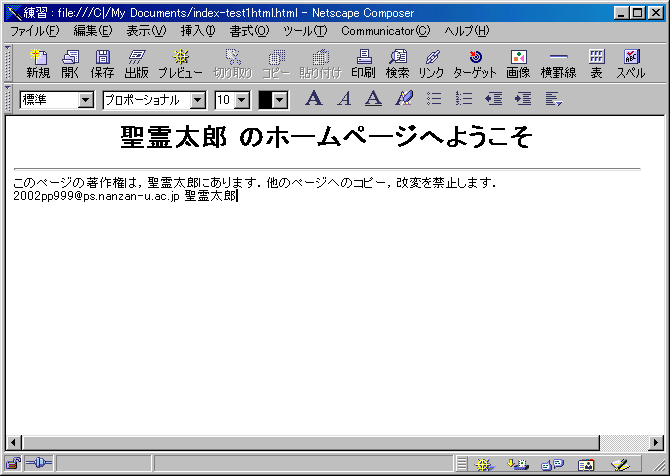Click the 保存 (Save) toolbar icon
The image size is (670, 476).
coord(103,63)
